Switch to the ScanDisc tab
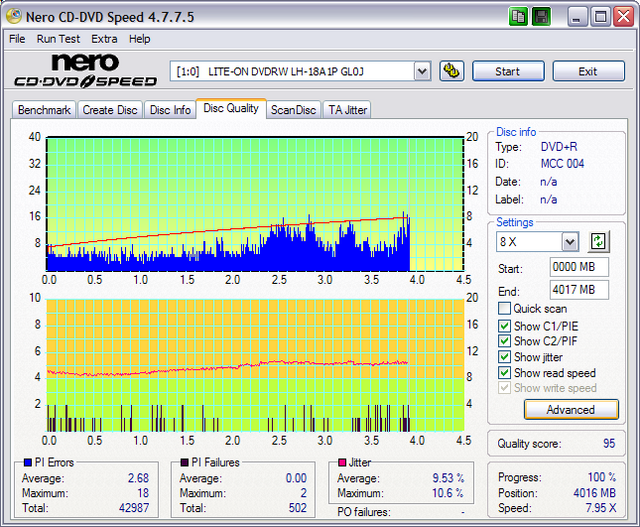Screen dimensions: 640x527 pyautogui.click(x=293, y=110)
